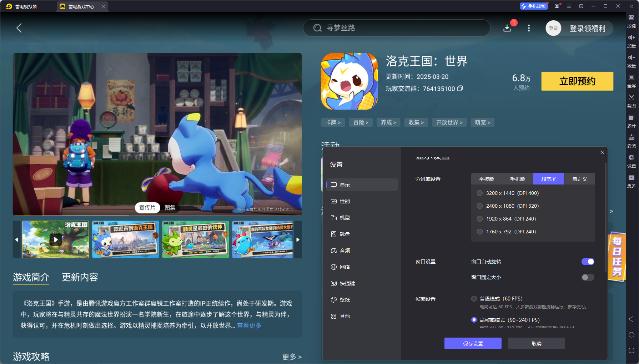This screenshot has height=364, width=639.
Task: Select 普通模式 (60 FPS) frame rate
Action: point(474,299)
